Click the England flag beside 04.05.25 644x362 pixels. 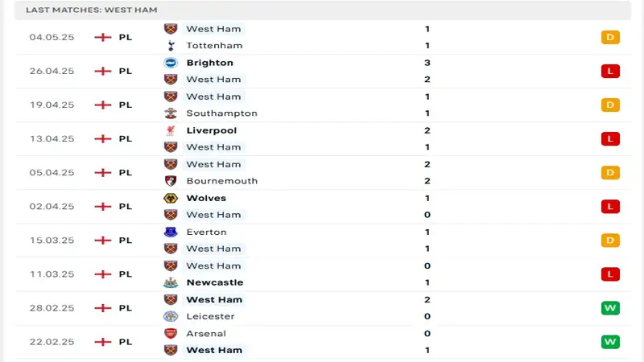102,37
